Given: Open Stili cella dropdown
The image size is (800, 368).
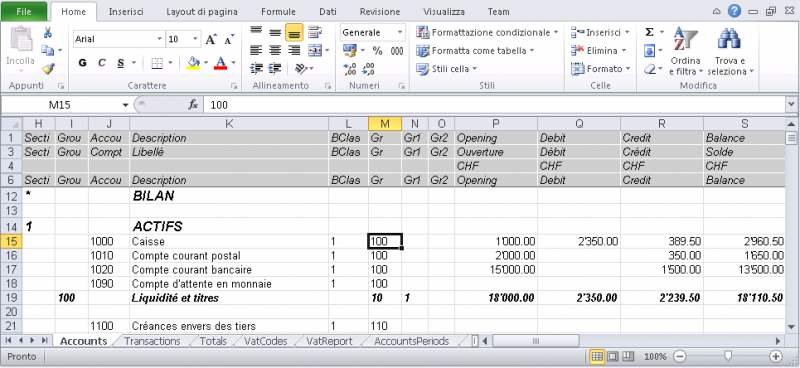Looking at the screenshot, I should 446,68.
